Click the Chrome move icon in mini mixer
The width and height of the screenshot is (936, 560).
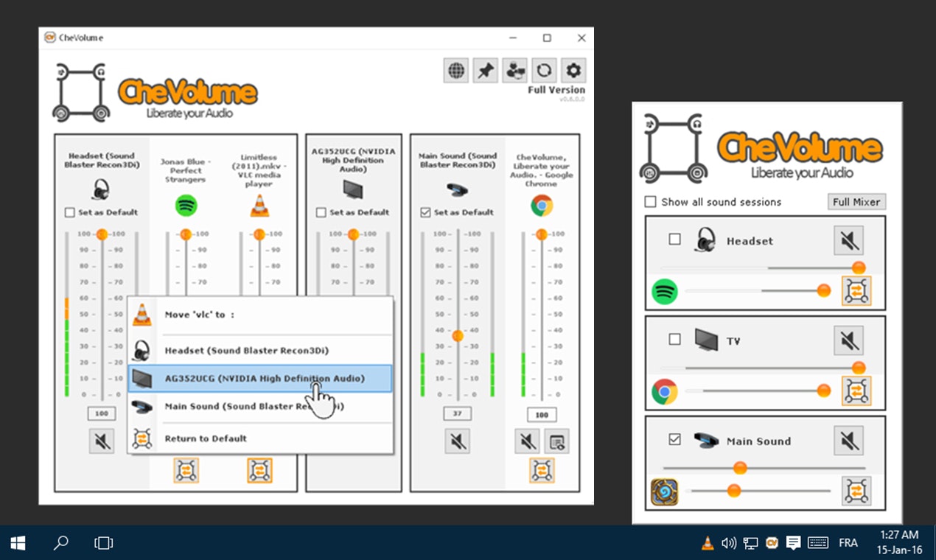click(x=856, y=391)
